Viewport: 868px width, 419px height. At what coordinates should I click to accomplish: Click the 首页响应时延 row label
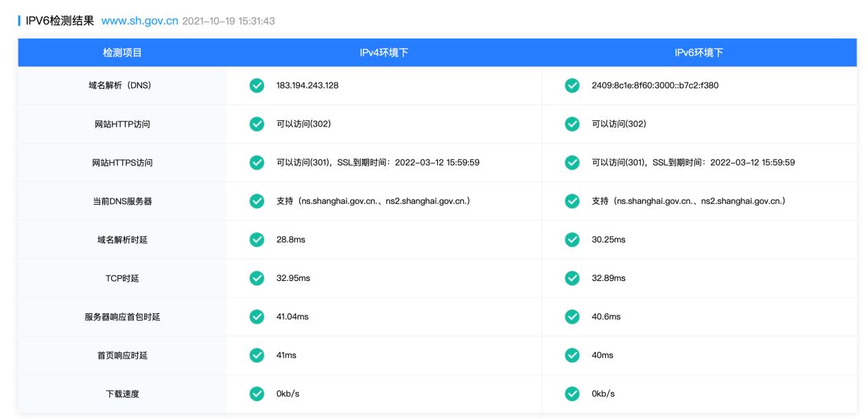[122, 355]
